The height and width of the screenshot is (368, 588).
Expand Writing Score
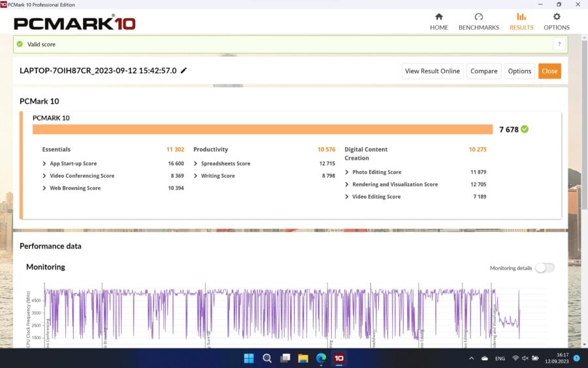click(x=195, y=176)
